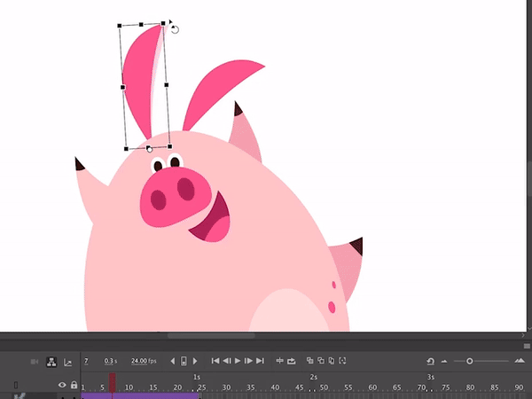Click the lock icon for all layers
This screenshot has height=399, width=532.
point(74,385)
